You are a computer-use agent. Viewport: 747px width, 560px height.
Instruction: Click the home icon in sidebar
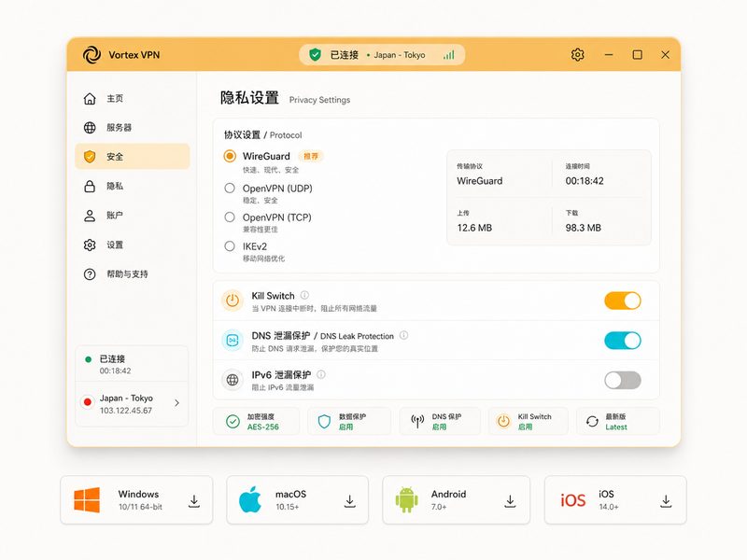click(90, 99)
